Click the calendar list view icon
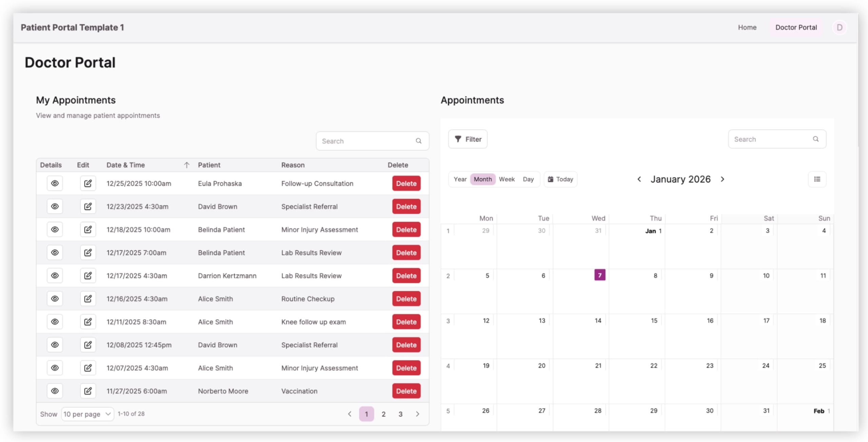 [817, 179]
